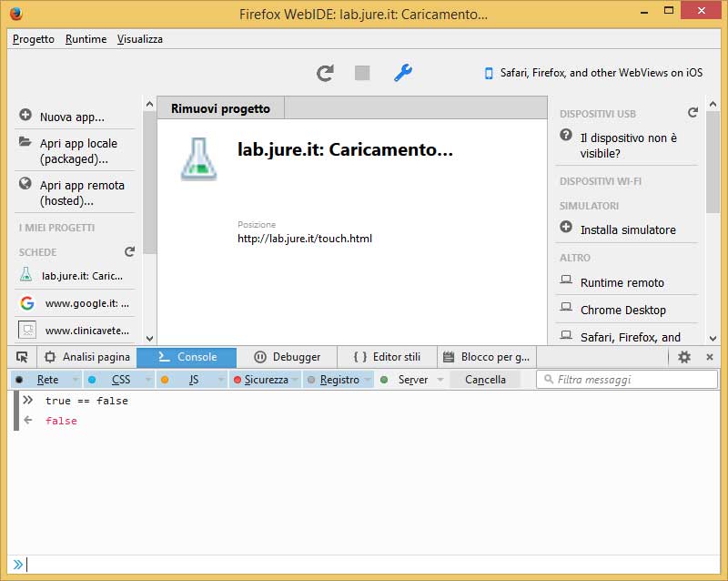Open the Visualizza menu
The height and width of the screenshot is (581, 728).
(140, 39)
